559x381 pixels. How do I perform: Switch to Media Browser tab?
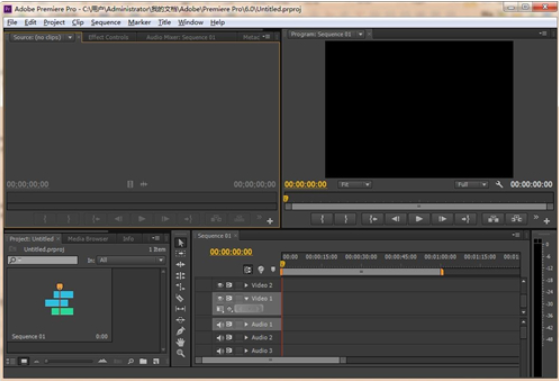tap(88, 239)
